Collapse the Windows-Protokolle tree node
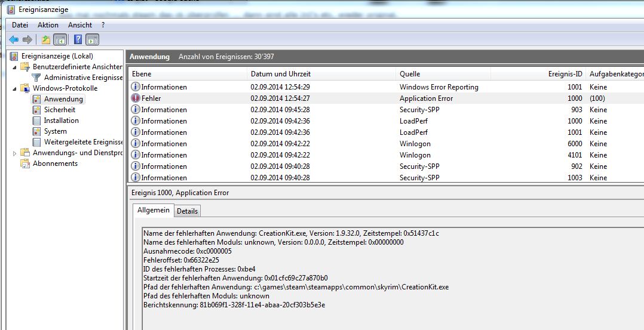644x330 pixels. point(15,88)
